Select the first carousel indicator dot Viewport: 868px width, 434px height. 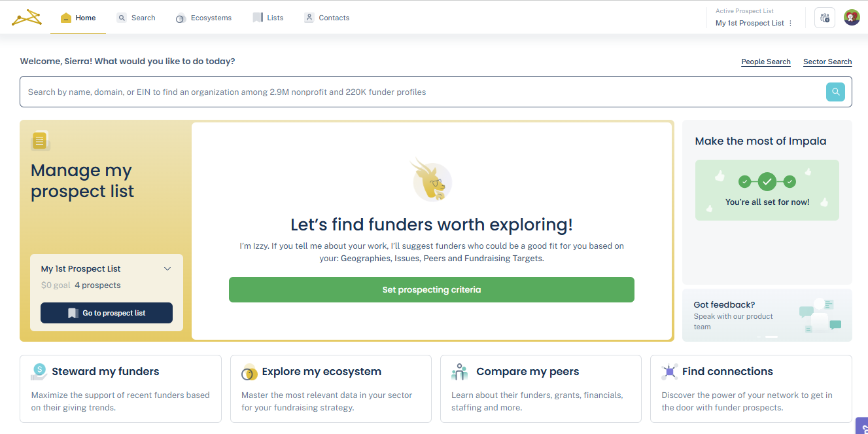point(759,336)
